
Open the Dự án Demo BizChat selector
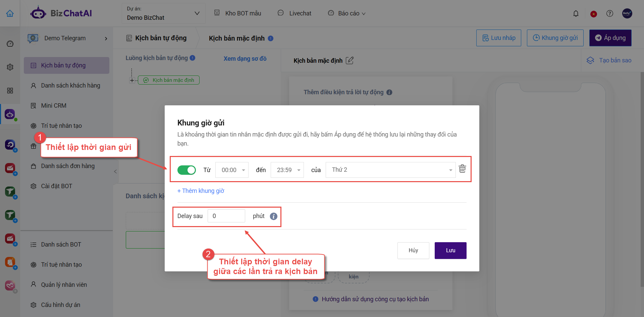(x=163, y=13)
